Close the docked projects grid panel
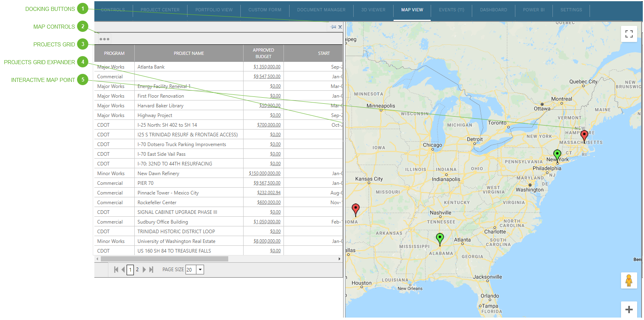This screenshot has height=320, width=644. [x=340, y=27]
